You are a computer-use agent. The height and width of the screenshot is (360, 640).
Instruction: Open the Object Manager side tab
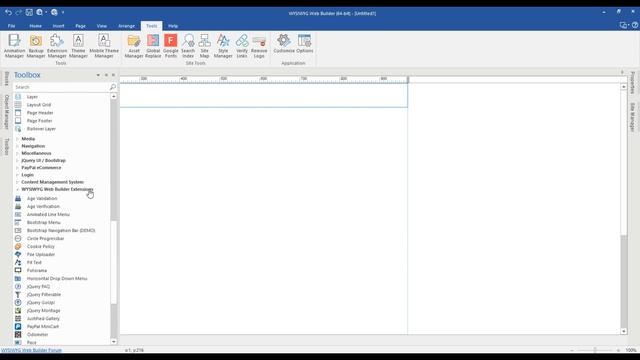7,112
